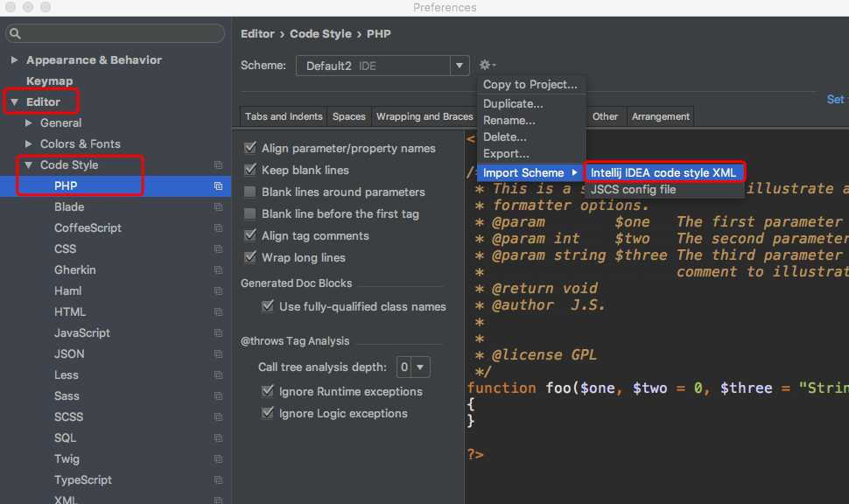Click copy icon beside PHP row
This screenshot has width=849, height=504.
pyautogui.click(x=218, y=185)
